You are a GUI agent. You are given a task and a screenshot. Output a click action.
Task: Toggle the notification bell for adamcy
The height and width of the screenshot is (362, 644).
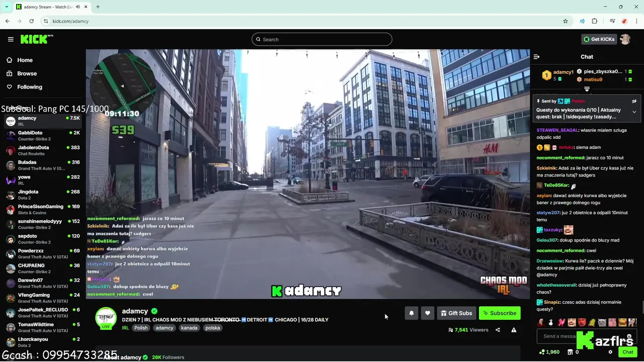pos(412,313)
